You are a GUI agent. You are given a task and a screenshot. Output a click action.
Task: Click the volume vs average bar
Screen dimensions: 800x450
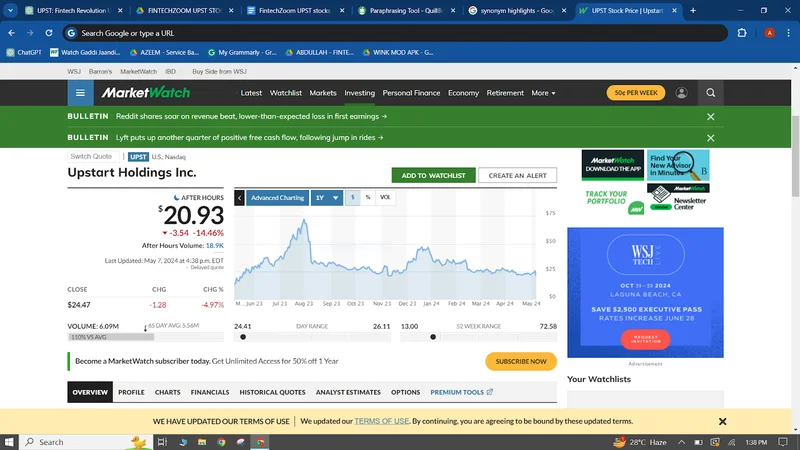145,337
